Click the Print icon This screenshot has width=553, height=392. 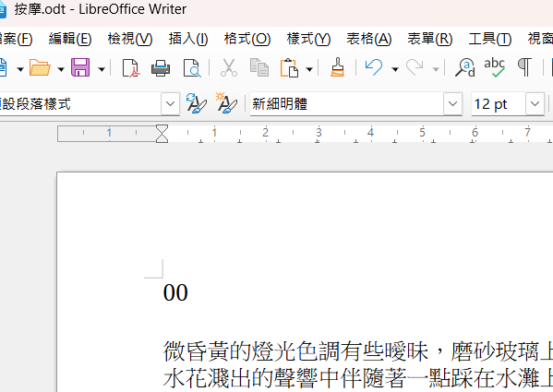(161, 67)
